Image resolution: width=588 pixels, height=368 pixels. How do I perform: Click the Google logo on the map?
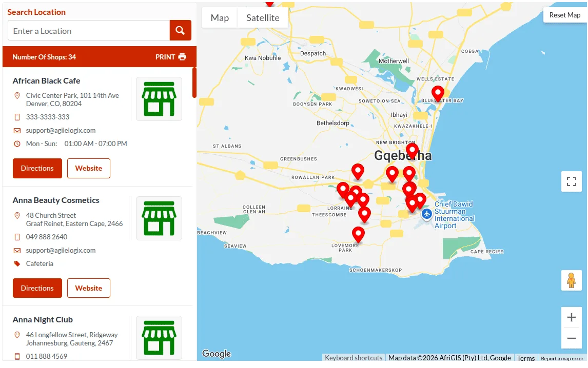click(217, 353)
